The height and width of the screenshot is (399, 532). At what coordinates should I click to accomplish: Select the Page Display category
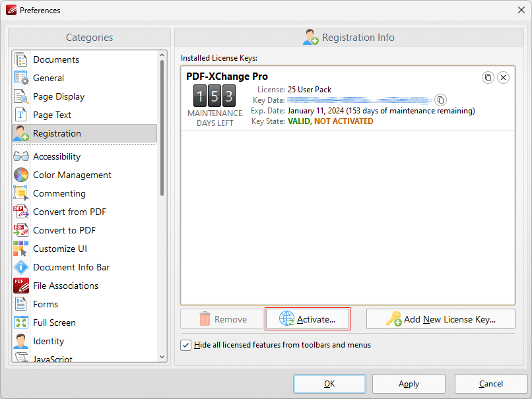[84, 96]
